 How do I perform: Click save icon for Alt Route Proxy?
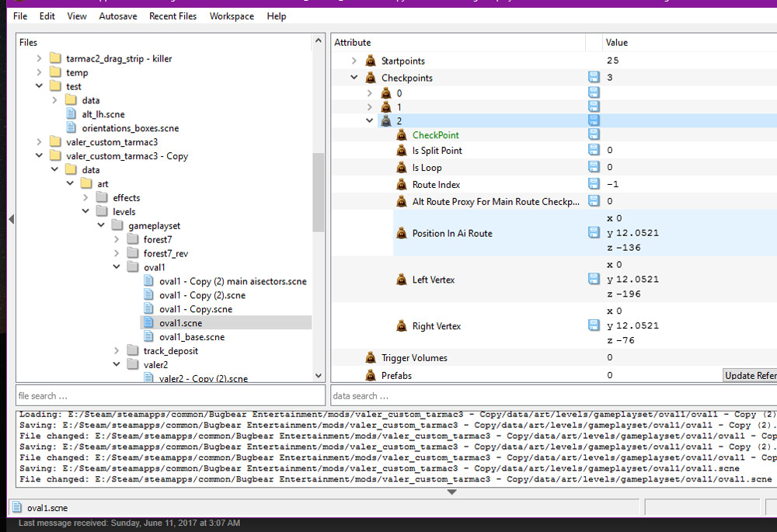click(x=594, y=200)
